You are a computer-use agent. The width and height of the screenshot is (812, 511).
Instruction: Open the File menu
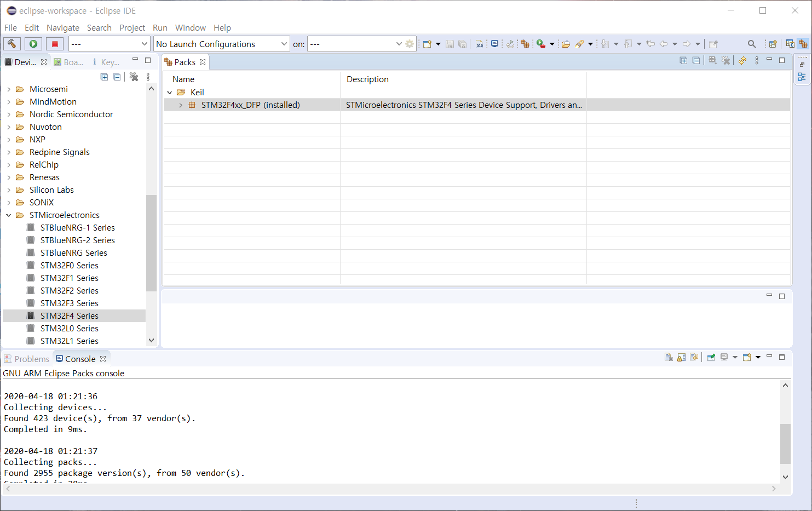click(x=10, y=27)
